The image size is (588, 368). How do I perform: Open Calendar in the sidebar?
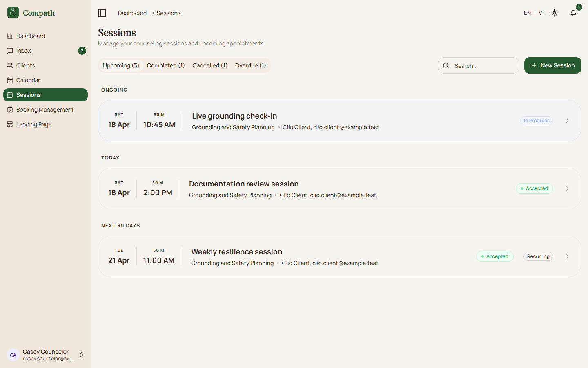click(28, 80)
